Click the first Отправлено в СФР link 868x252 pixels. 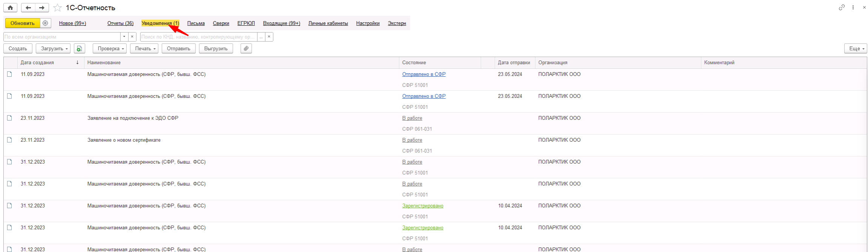[x=424, y=74]
